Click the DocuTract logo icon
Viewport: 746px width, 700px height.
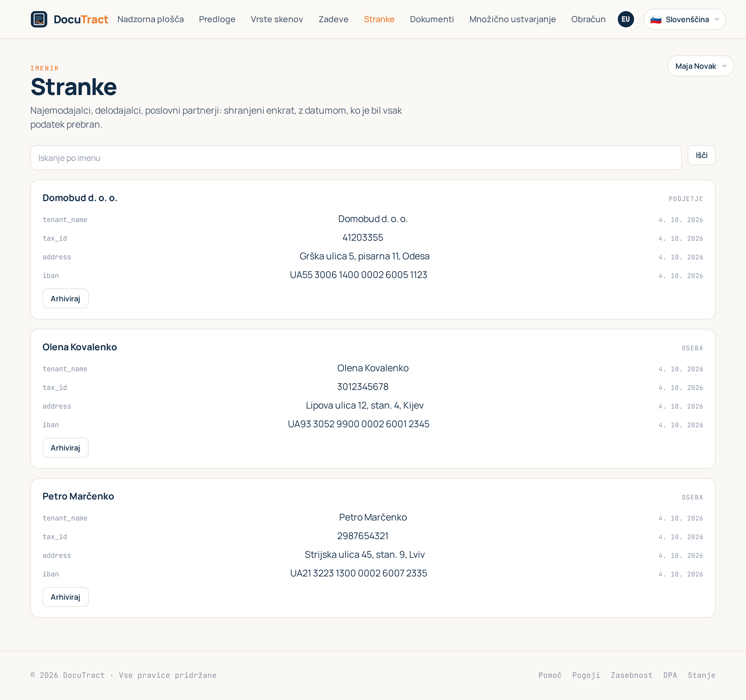coord(39,19)
